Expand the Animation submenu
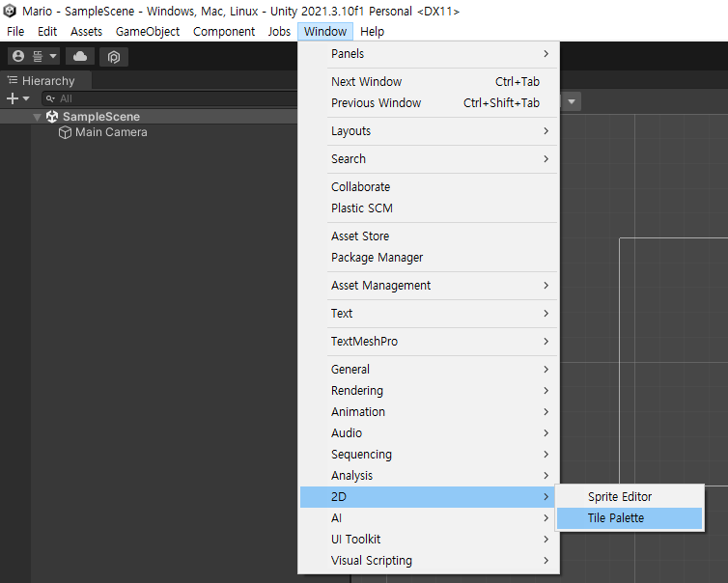The width and height of the screenshot is (728, 583). click(x=429, y=412)
